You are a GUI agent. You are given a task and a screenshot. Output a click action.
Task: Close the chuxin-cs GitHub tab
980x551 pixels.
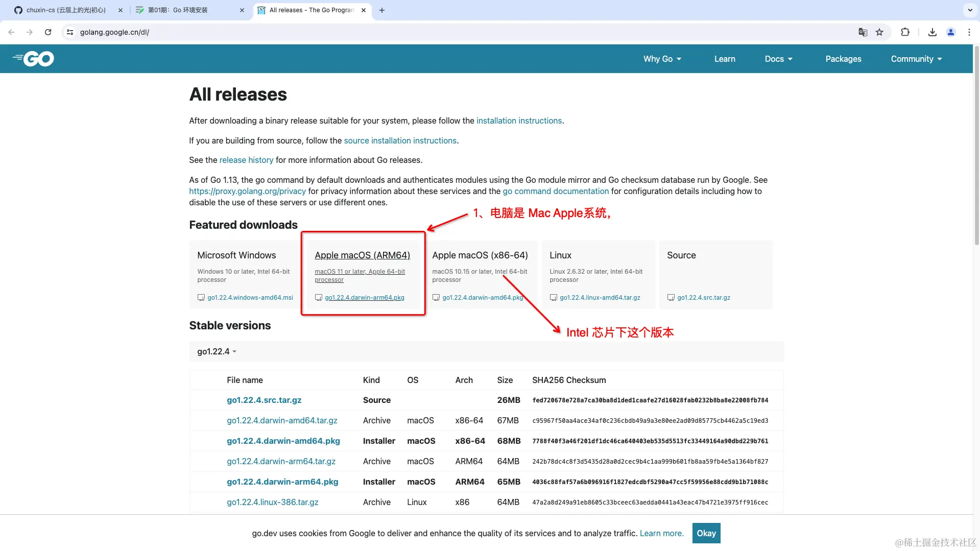(x=121, y=10)
